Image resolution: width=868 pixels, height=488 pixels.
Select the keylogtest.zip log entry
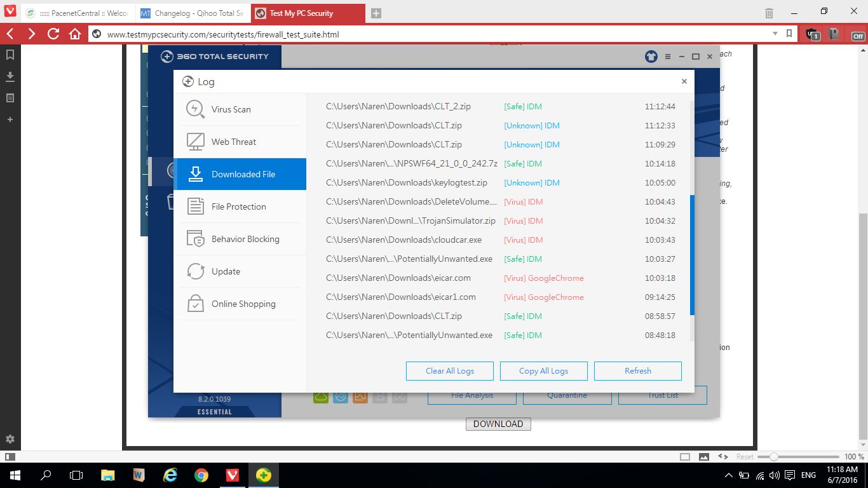pos(501,183)
